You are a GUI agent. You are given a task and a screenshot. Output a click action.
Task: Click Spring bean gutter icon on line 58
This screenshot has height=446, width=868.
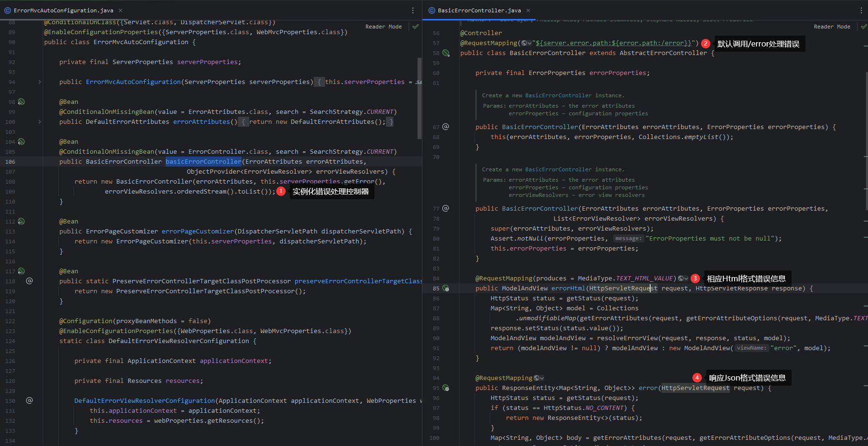click(x=446, y=53)
